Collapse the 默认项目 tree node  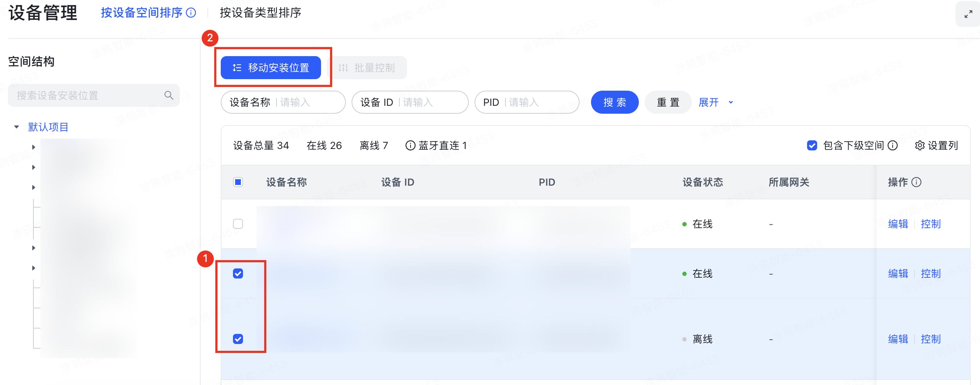coord(16,126)
